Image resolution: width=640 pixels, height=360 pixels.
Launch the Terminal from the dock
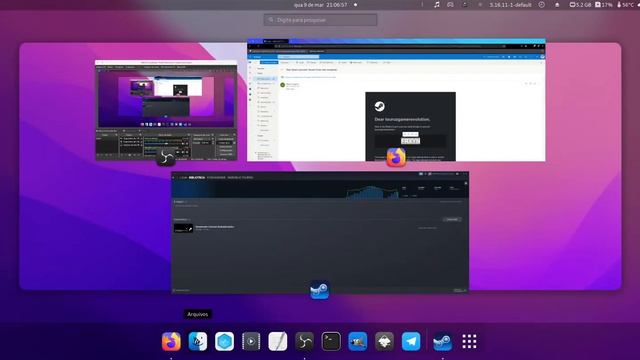(x=331, y=341)
